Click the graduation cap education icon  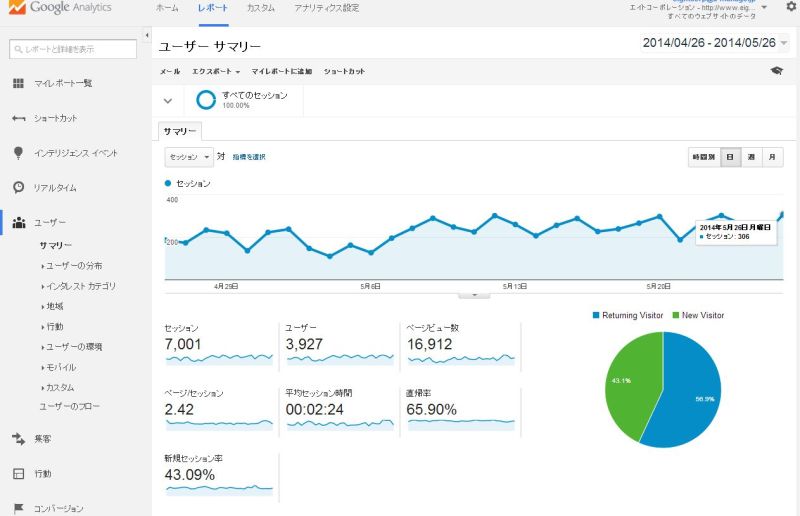[776, 72]
